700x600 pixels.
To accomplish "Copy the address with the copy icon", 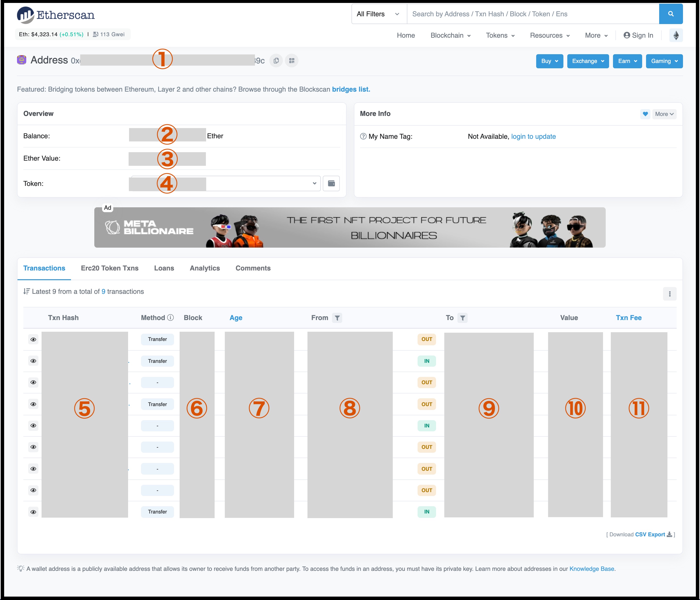I will 276,61.
